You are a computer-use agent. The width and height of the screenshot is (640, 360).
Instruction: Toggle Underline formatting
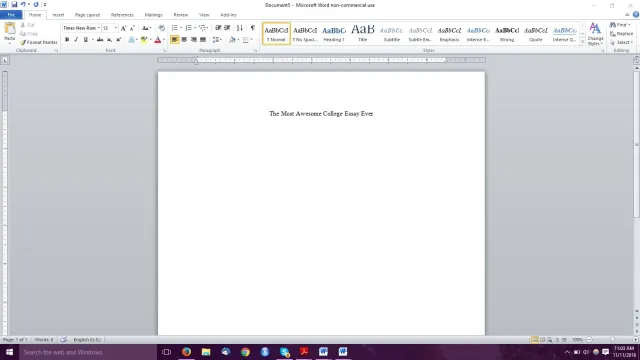coord(85,40)
